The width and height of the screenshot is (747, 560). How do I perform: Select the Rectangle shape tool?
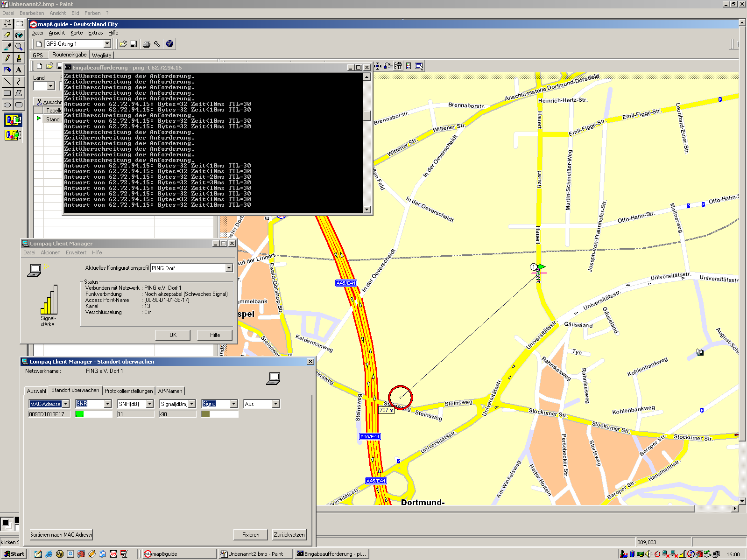point(7,93)
